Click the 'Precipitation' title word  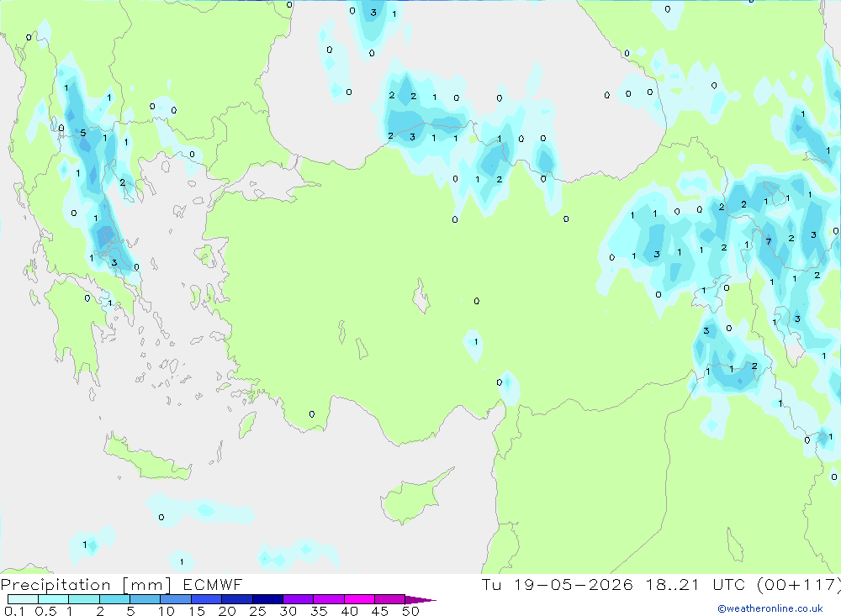pos(56,585)
